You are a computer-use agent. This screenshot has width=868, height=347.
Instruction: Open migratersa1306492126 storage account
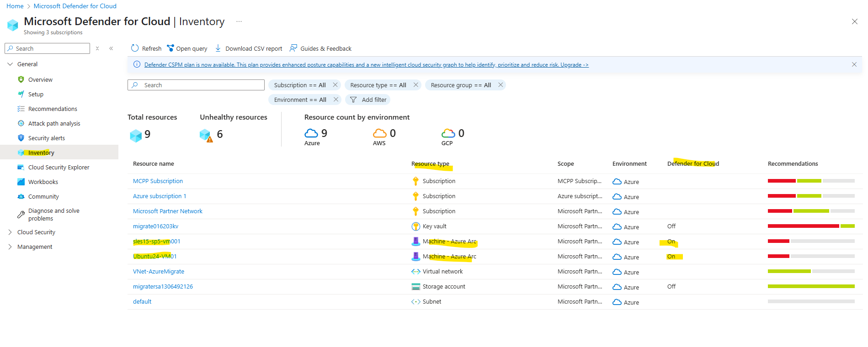pyautogui.click(x=163, y=286)
